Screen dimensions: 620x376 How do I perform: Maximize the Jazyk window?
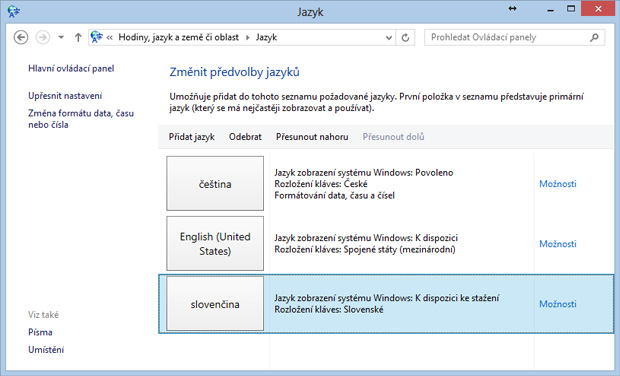[571, 9]
